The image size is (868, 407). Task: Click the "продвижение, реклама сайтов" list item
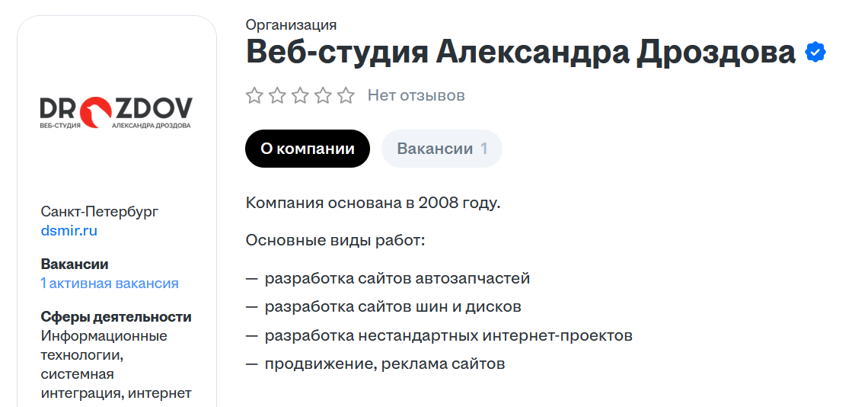(385, 364)
